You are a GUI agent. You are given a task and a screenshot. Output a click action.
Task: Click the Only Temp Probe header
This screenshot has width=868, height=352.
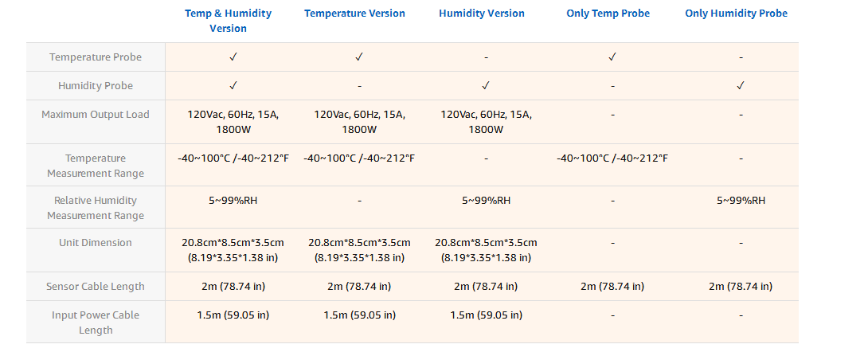tap(608, 14)
